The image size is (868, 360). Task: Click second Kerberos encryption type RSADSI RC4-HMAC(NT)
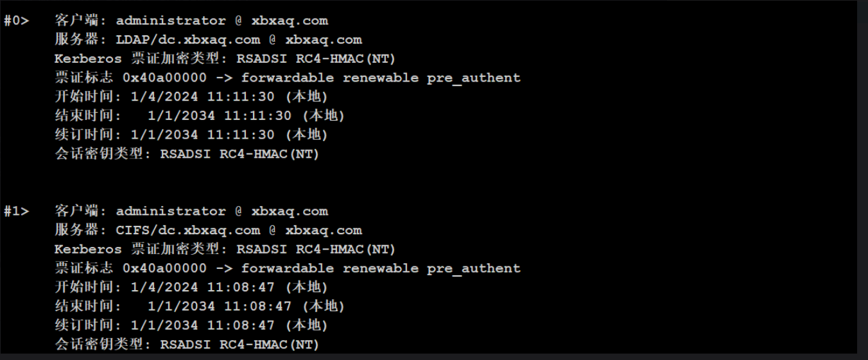click(x=316, y=249)
